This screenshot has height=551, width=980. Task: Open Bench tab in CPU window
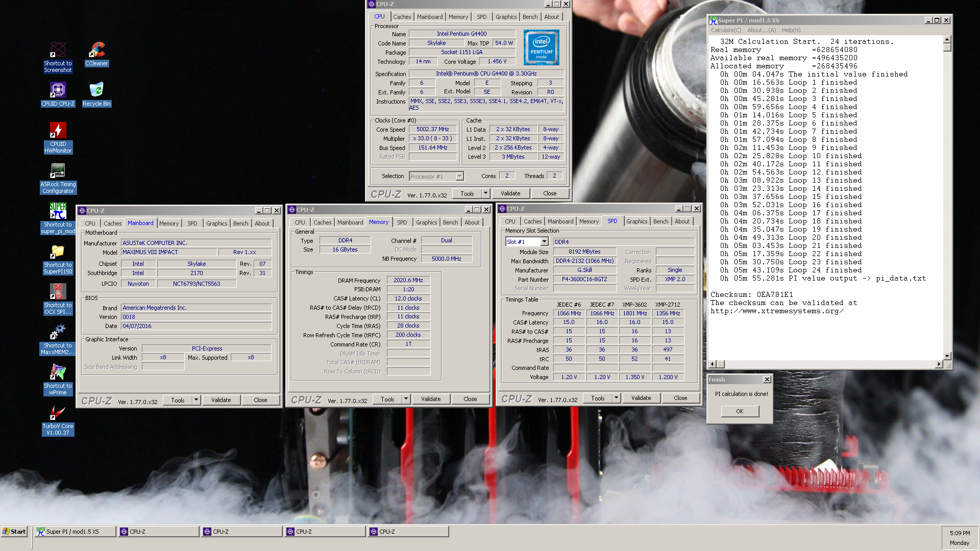click(x=530, y=17)
